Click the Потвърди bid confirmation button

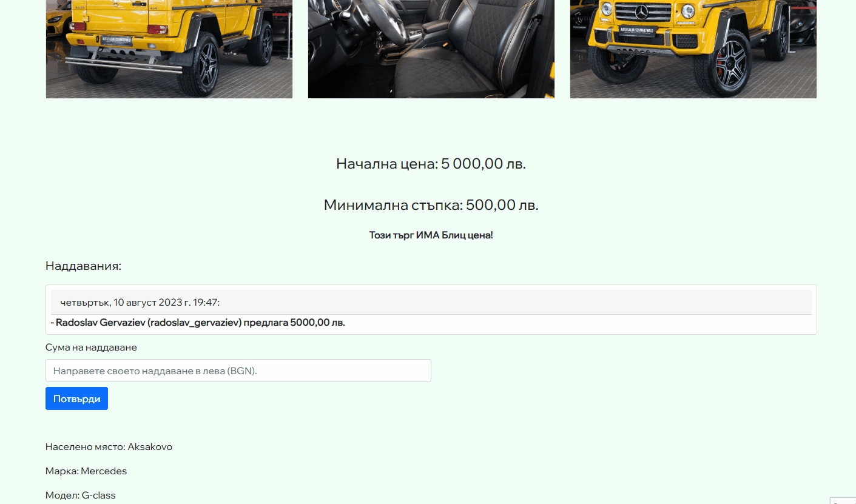point(76,398)
